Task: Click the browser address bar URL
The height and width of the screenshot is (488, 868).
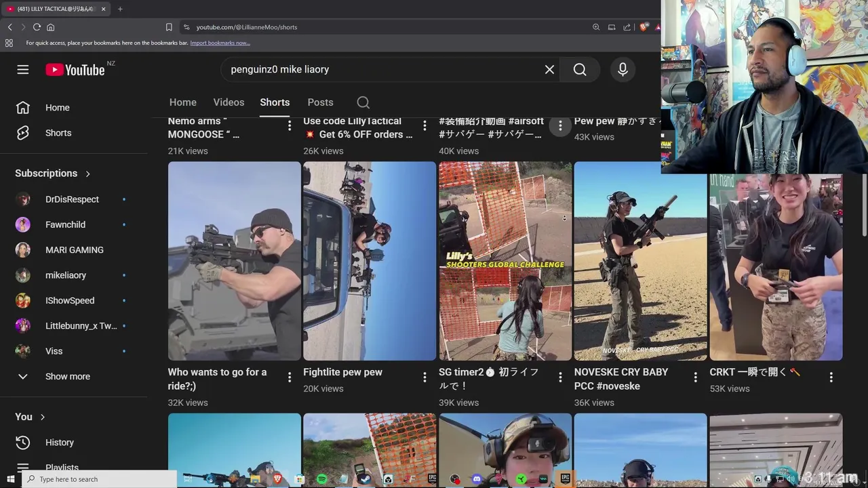Action: [x=247, y=27]
